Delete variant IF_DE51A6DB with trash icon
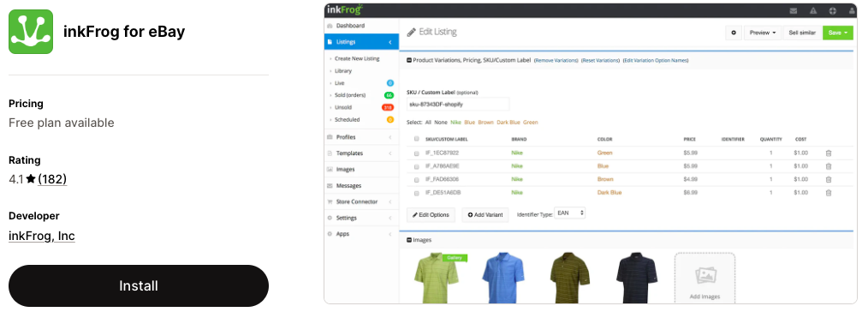868x312 pixels. [828, 193]
